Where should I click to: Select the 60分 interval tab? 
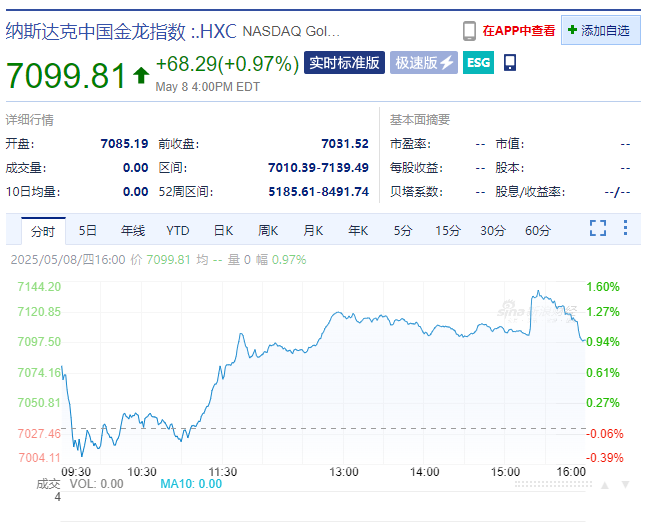click(538, 230)
